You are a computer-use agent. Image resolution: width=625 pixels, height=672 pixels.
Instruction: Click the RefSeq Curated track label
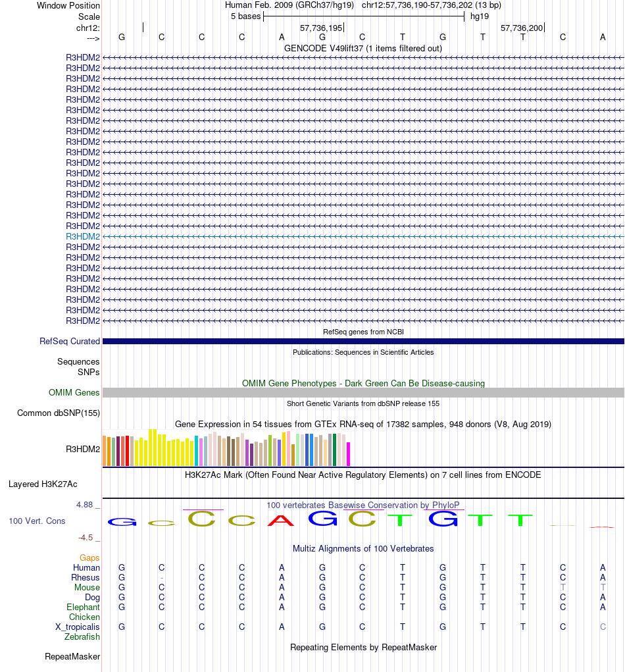point(69,341)
